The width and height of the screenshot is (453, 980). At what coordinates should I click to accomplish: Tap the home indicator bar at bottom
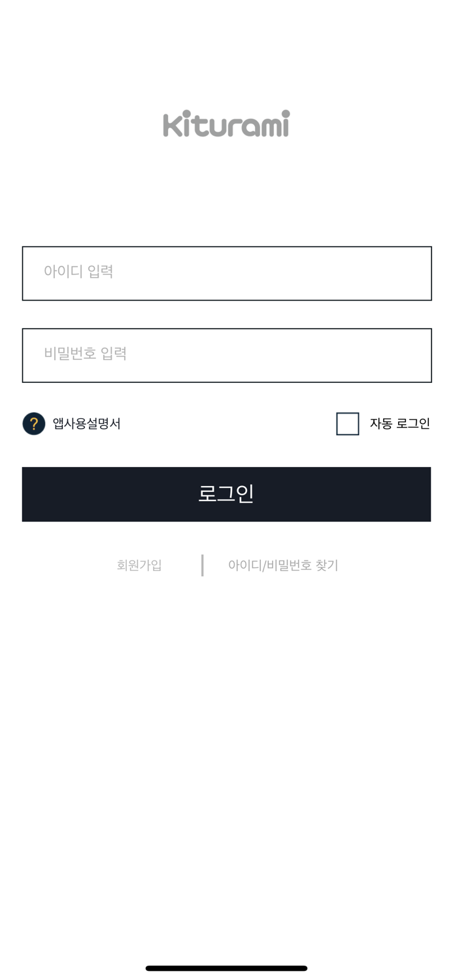click(x=226, y=968)
